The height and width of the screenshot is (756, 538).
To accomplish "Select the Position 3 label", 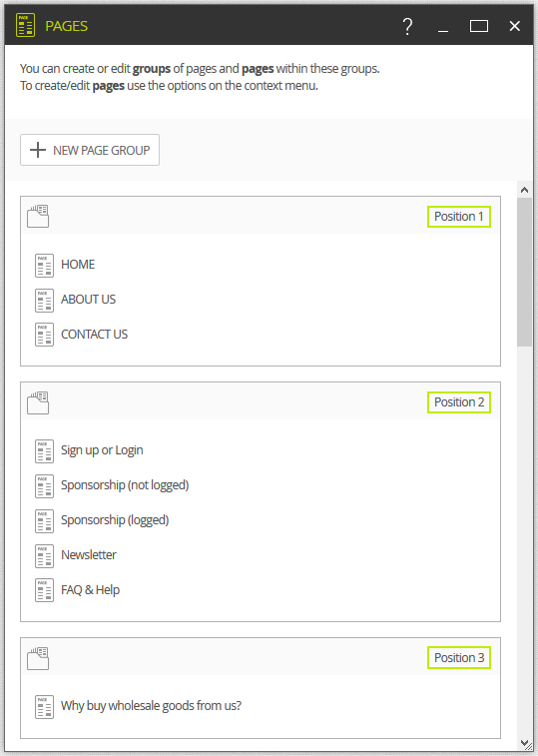I will click(x=459, y=658).
